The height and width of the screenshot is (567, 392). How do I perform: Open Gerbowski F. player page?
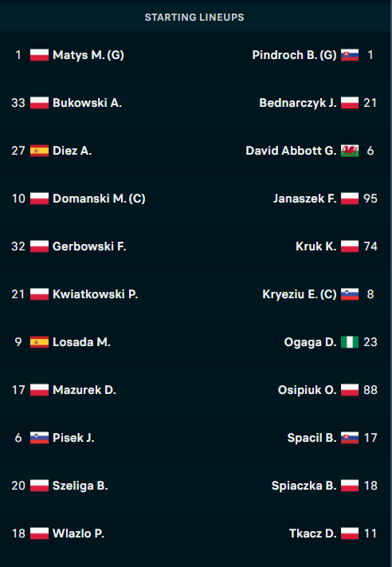pyautogui.click(x=89, y=246)
